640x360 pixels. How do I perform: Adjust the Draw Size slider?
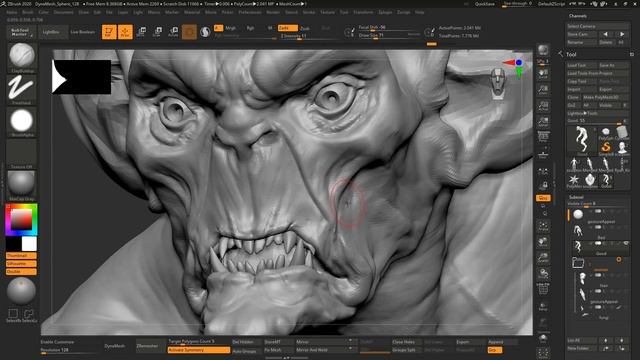tap(389, 36)
